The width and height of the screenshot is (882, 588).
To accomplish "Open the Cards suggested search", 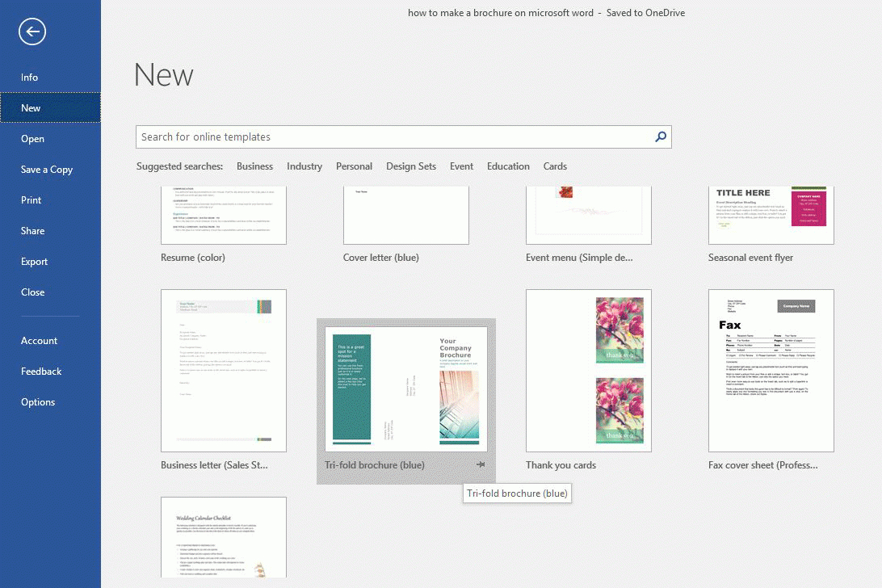I will [x=555, y=166].
